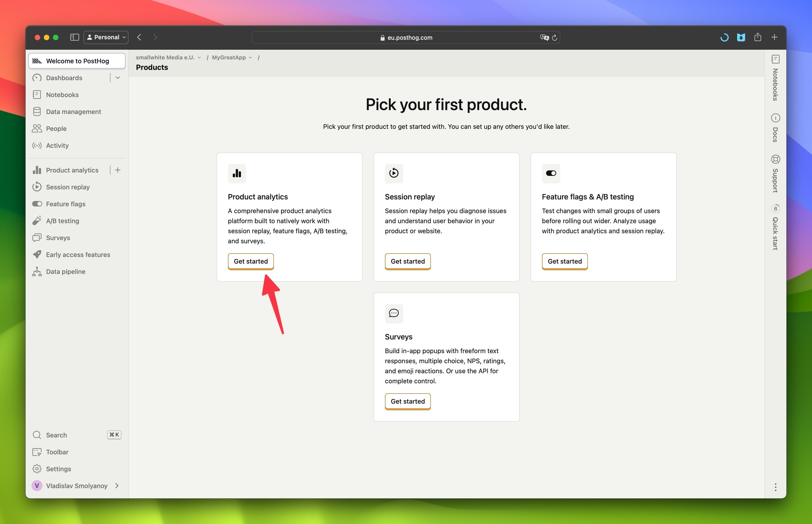Screen dimensions: 812x524
Task: Open the MyGreatApp project dropdown
Action: point(232,58)
